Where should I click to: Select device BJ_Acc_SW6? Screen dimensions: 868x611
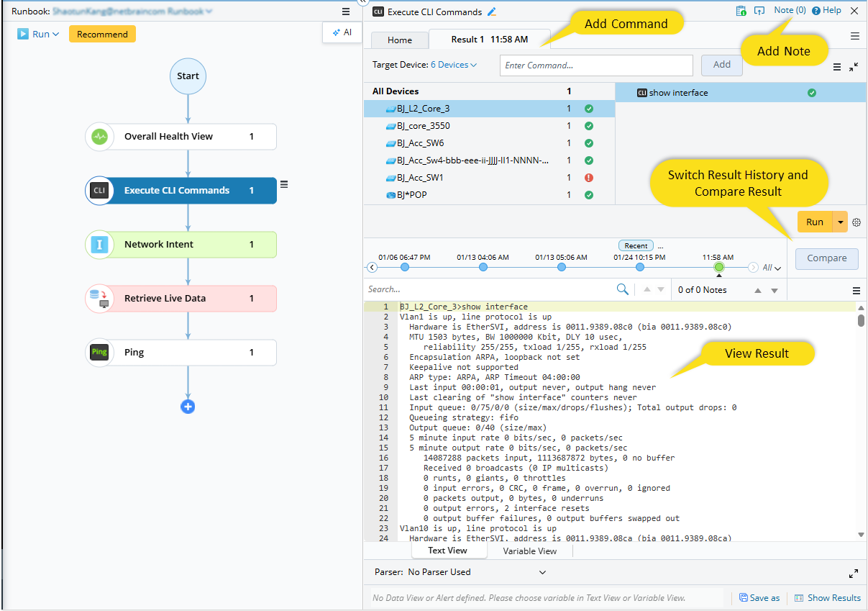489,143
